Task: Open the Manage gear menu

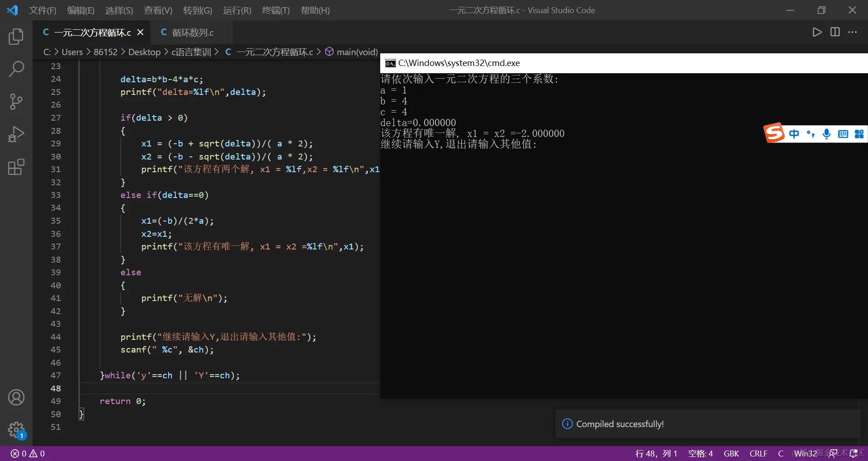Action: [x=16, y=430]
